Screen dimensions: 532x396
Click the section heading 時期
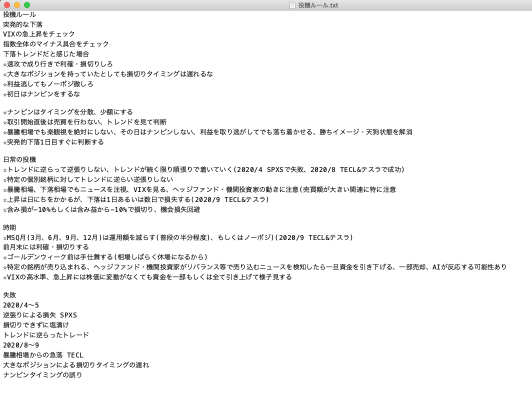tap(9, 227)
